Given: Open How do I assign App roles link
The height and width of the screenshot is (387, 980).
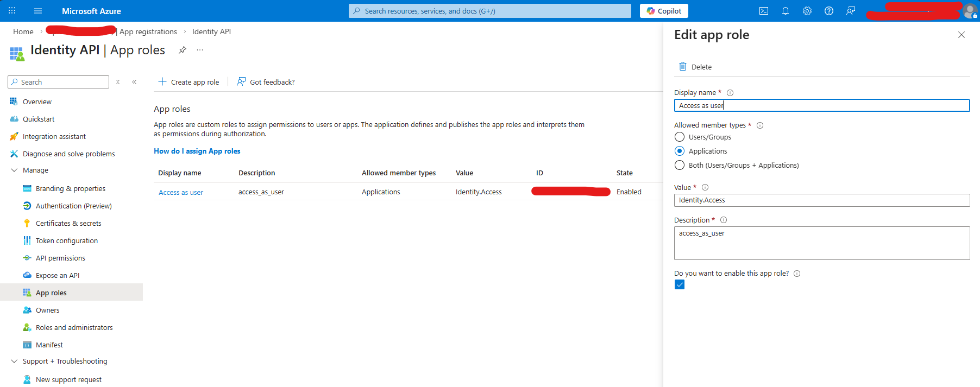Looking at the screenshot, I should click(197, 151).
